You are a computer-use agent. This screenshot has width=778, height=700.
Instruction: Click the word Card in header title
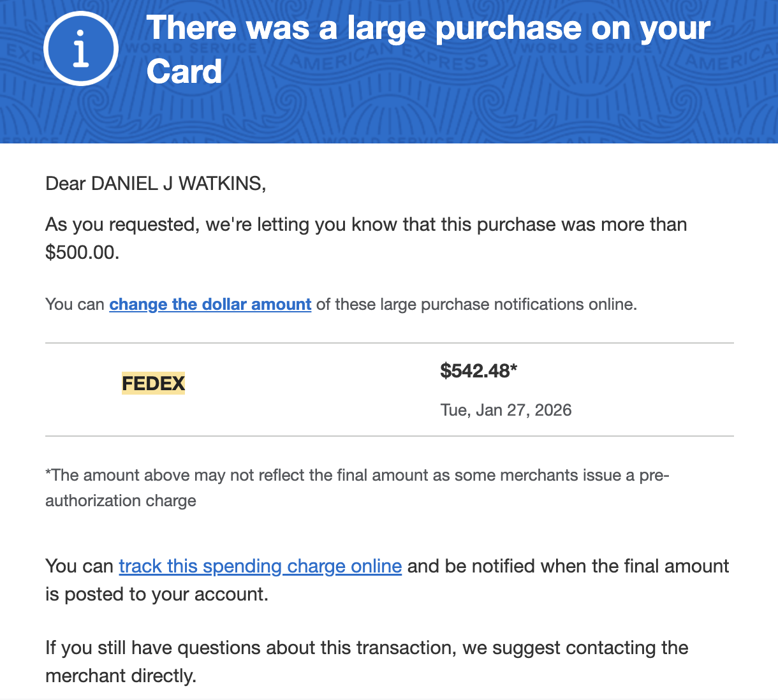(x=184, y=71)
